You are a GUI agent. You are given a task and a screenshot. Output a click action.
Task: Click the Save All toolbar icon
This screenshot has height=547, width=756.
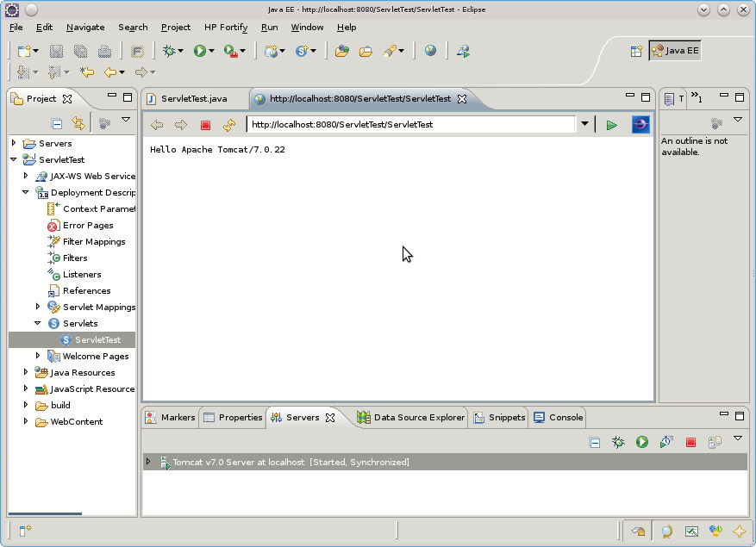pos(80,51)
